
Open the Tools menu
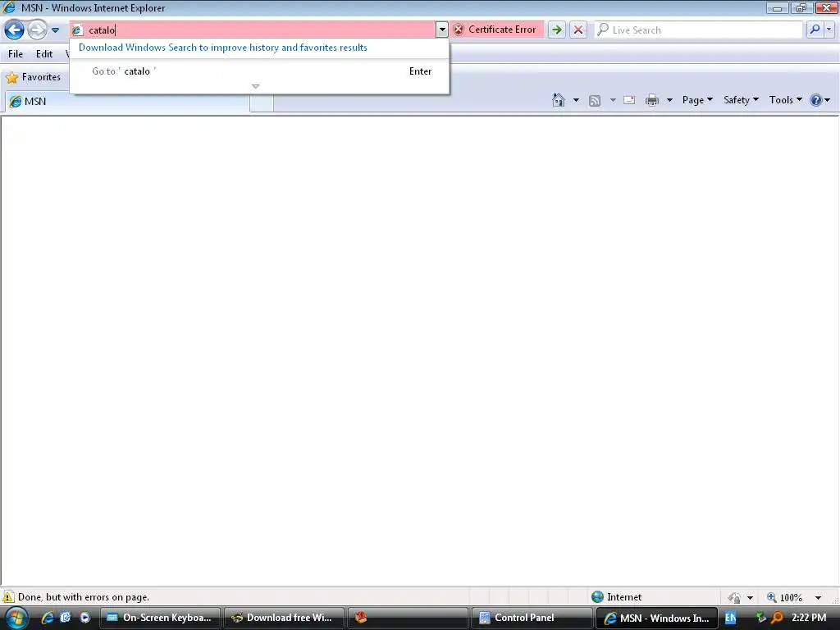[785, 100]
